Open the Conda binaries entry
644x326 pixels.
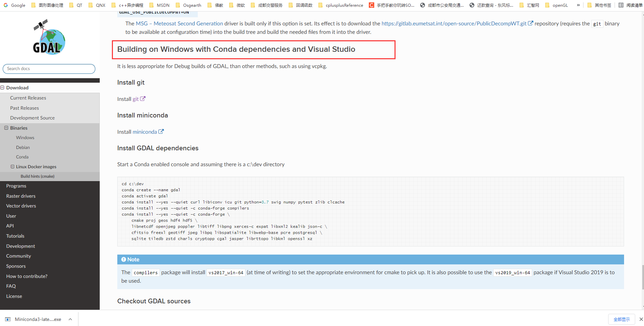point(22,157)
